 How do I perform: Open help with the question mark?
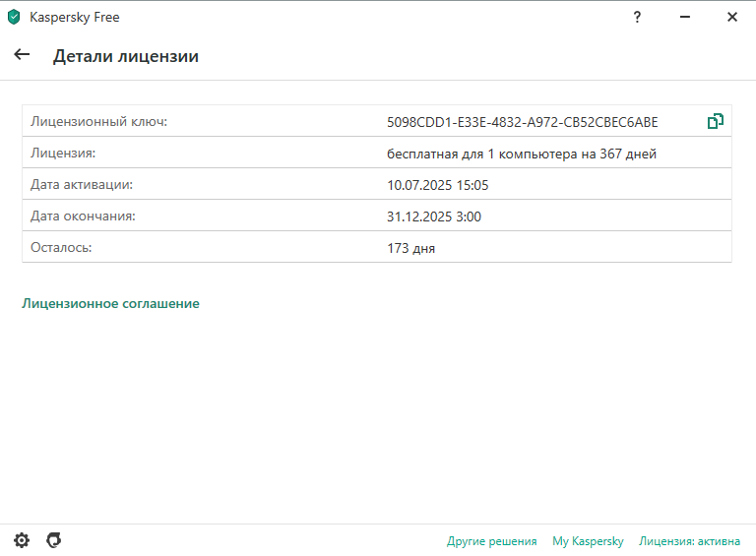pos(638,17)
